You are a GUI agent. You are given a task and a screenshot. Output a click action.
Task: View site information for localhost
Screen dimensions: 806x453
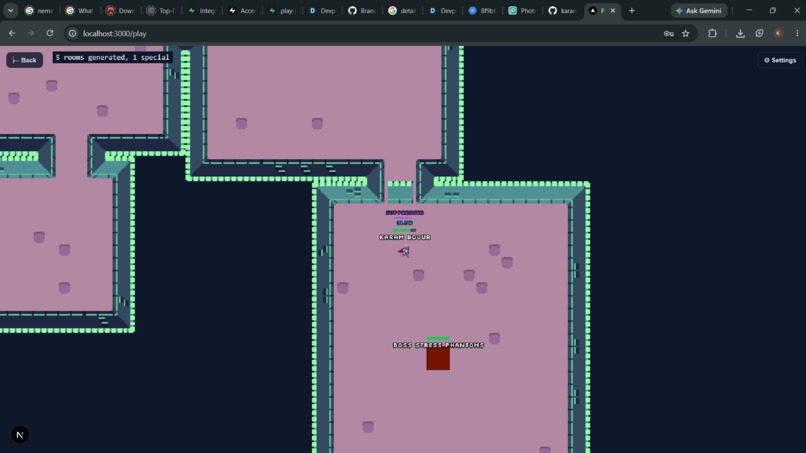pos(72,33)
